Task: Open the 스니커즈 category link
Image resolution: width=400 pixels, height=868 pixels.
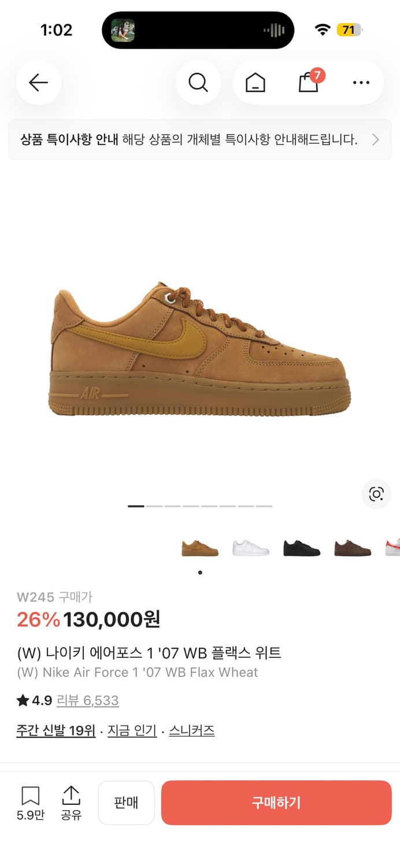Action: [x=192, y=730]
